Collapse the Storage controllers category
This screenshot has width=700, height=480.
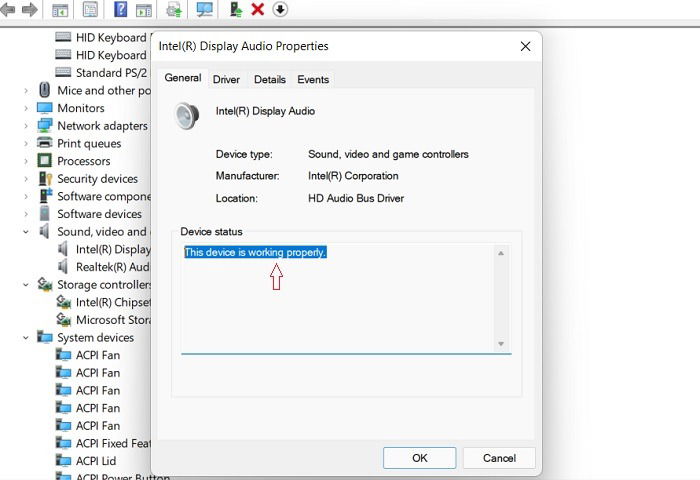click(26, 285)
